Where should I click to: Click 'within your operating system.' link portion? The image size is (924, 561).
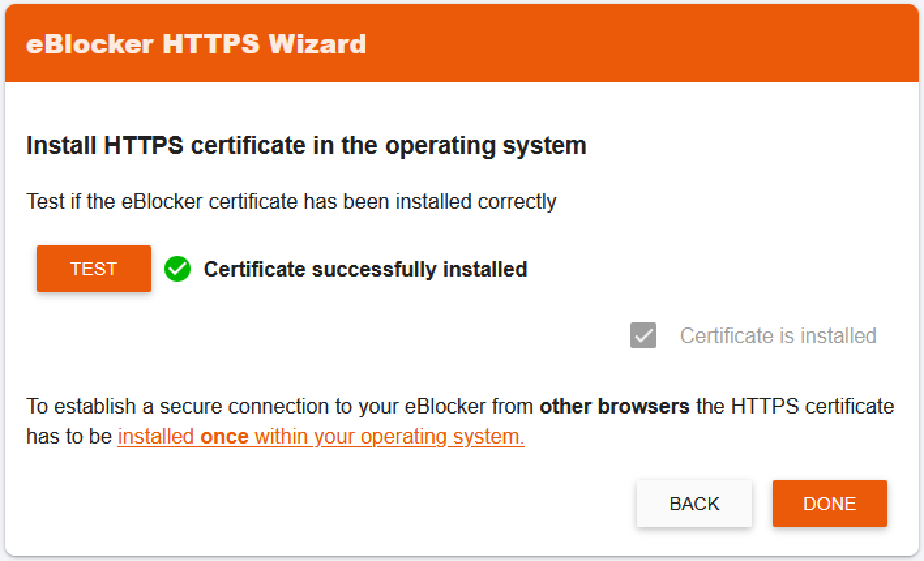(x=390, y=436)
